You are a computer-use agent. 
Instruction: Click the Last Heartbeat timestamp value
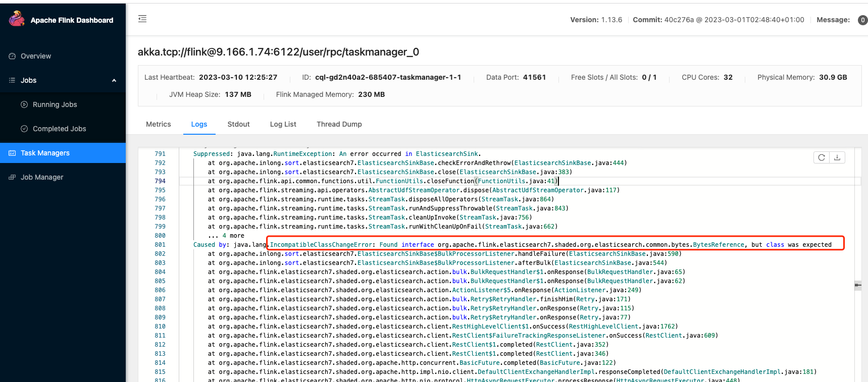pyautogui.click(x=238, y=77)
